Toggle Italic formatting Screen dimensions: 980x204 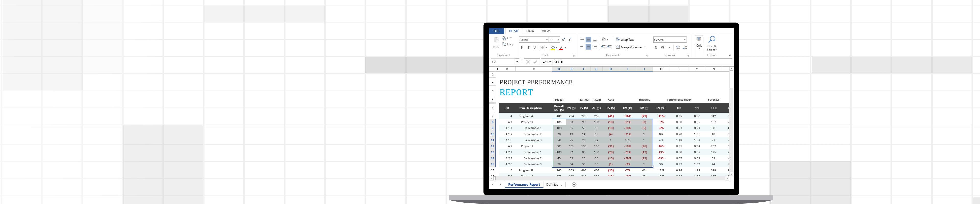[x=528, y=48]
